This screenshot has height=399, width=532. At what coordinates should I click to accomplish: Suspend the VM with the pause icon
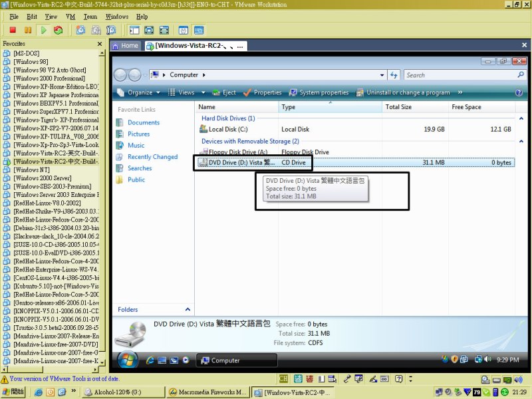pyautogui.click(x=28, y=30)
